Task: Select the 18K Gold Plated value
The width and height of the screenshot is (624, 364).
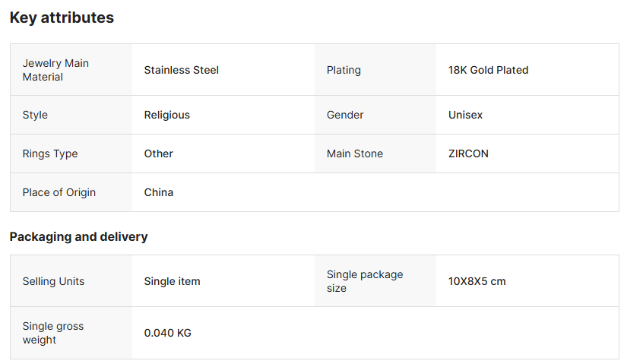Action: 488,70
